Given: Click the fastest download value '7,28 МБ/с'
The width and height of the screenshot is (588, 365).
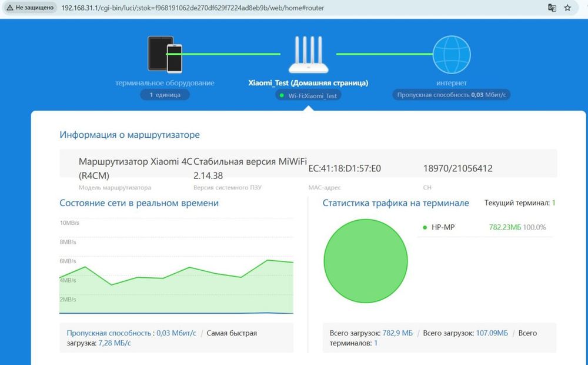Looking at the screenshot, I should (x=115, y=343).
